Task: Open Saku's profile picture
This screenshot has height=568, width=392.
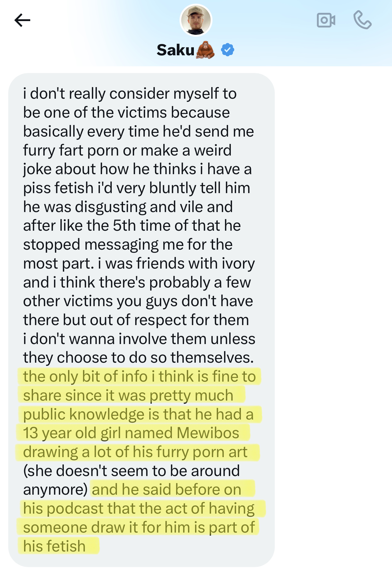Action: coord(196,20)
